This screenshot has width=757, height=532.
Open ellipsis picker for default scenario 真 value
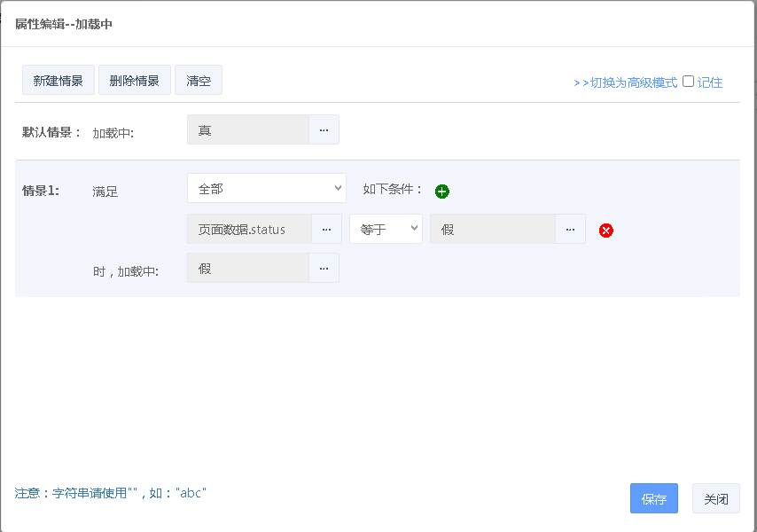pyautogui.click(x=324, y=129)
